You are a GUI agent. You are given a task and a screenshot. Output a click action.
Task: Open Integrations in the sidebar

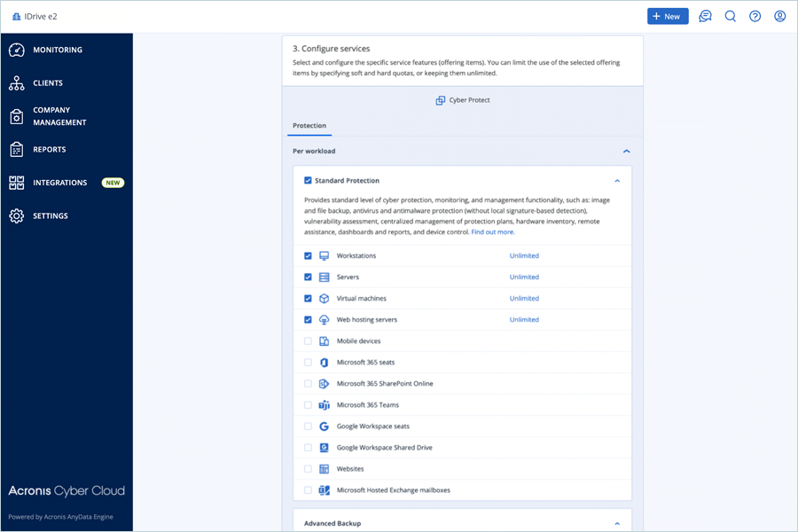point(60,183)
